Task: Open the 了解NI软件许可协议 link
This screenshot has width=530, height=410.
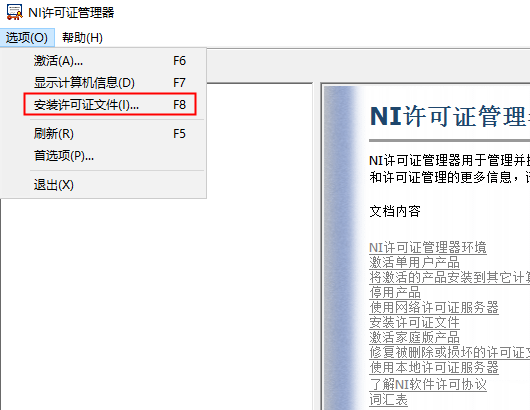Action: (x=428, y=384)
